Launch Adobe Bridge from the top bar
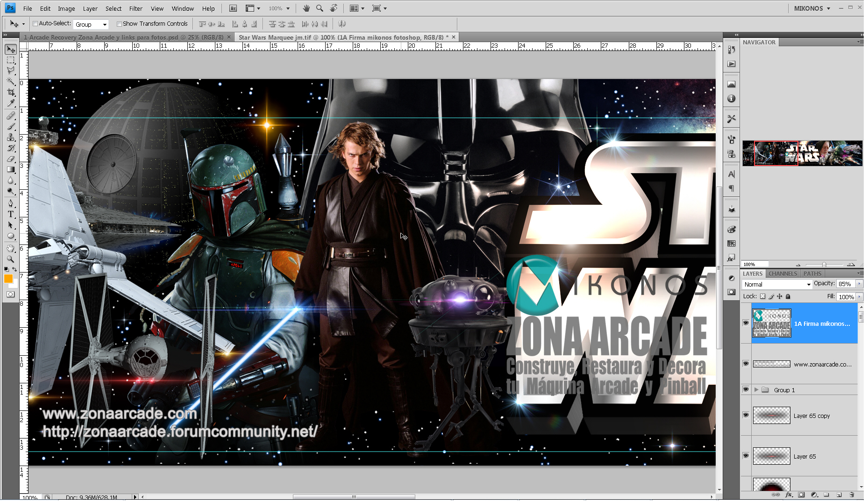868x503 pixels. coord(233,8)
